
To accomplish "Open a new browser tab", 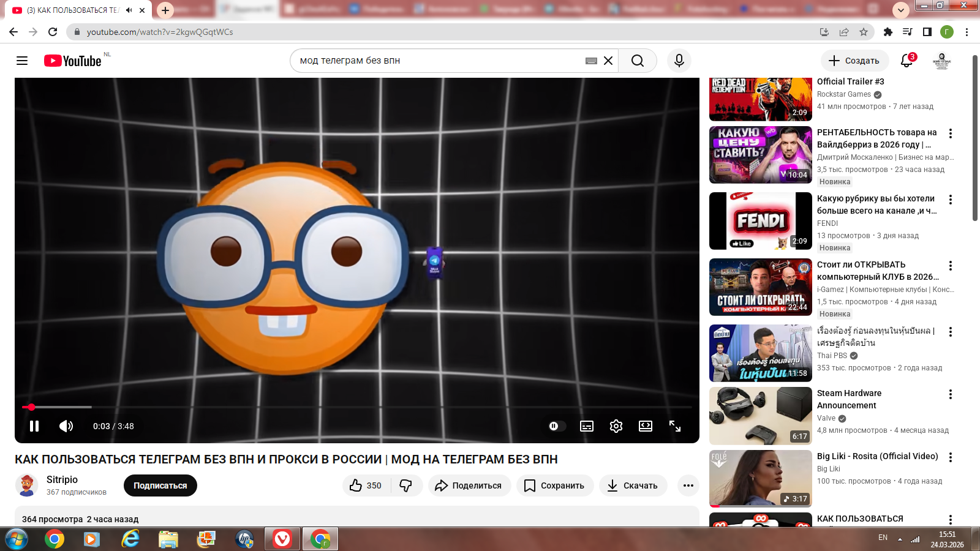I will click(165, 10).
